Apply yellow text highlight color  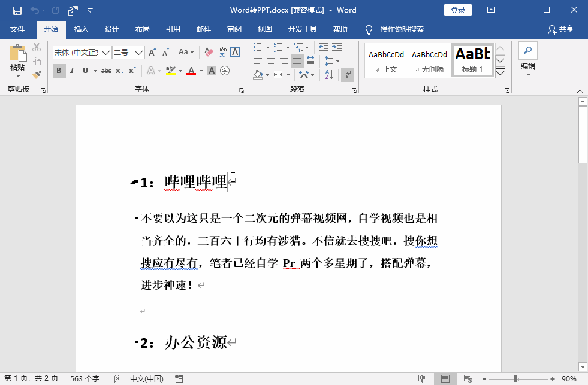170,71
